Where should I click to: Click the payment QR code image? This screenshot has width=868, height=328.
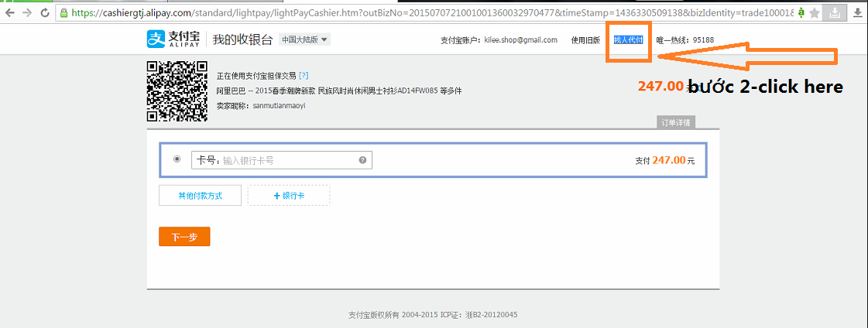177,91
